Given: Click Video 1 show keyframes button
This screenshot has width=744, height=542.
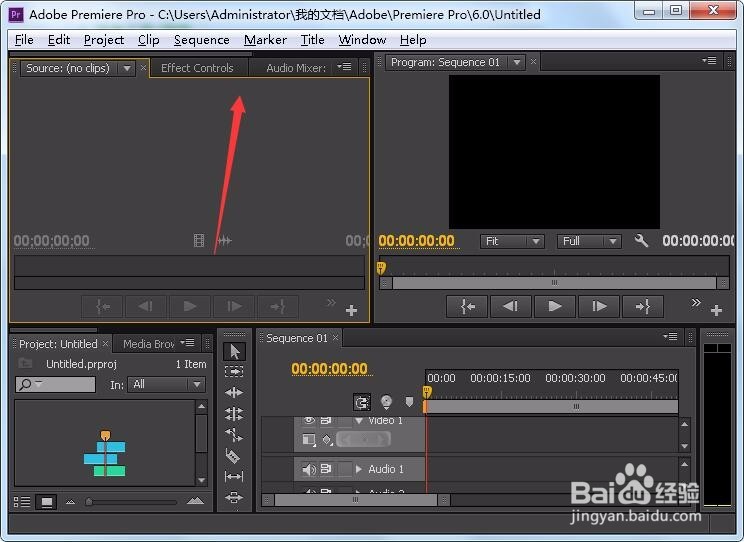Looking at the screenshot, I should point(327,439).
